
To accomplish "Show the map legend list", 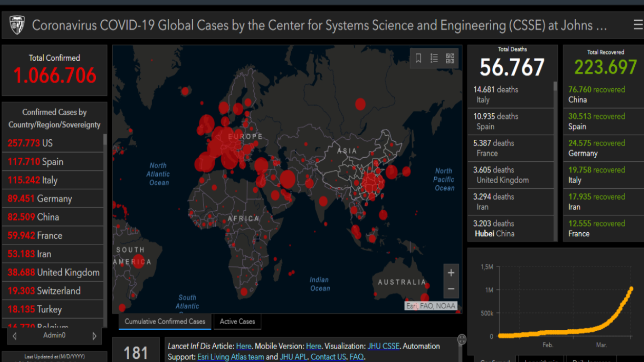I will coord(434,58).
